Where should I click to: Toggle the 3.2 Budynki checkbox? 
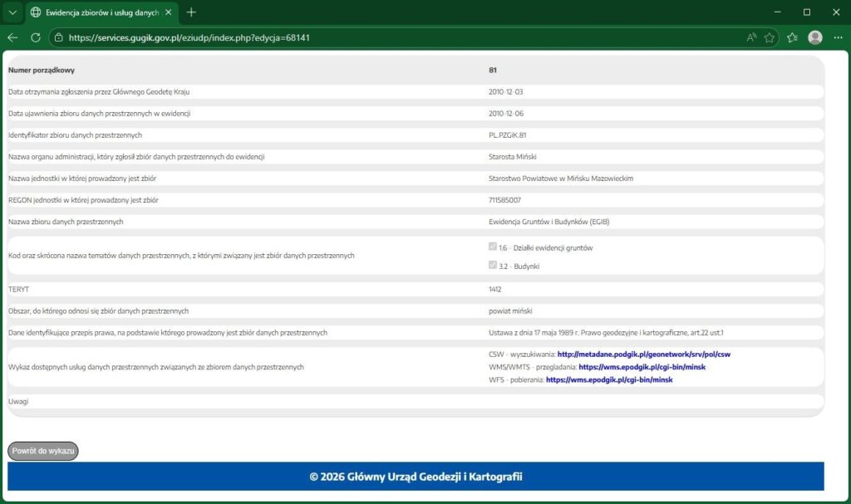(x=494, y=266)
